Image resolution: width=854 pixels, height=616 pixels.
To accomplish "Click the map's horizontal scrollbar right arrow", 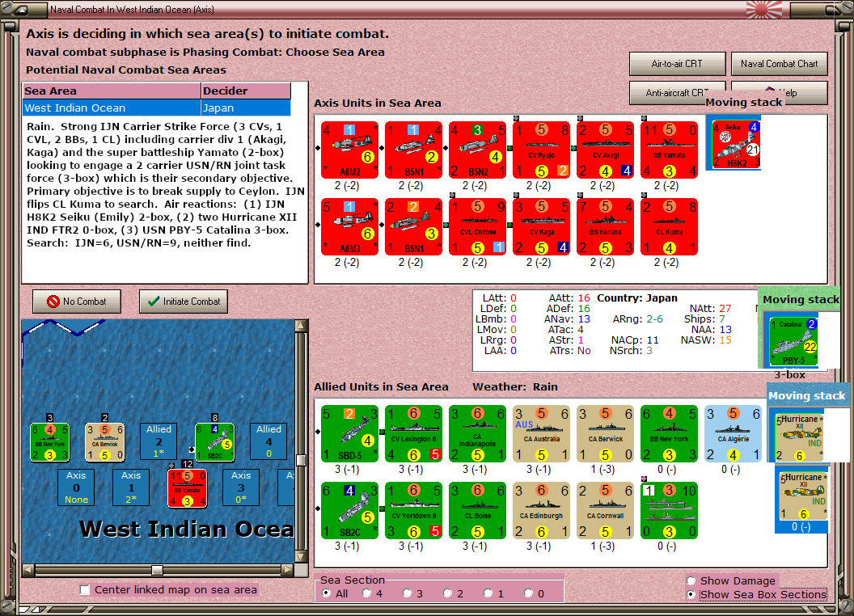I will (288, 570).
